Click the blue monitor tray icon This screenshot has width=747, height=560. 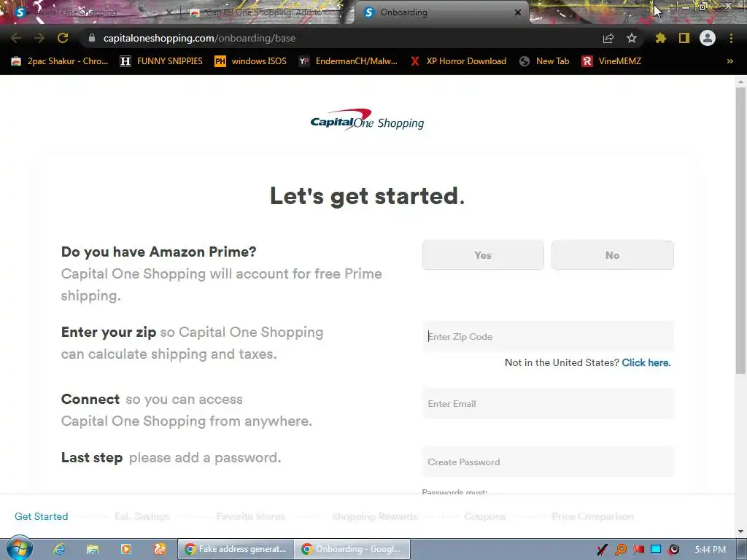(x=656, y=550)
